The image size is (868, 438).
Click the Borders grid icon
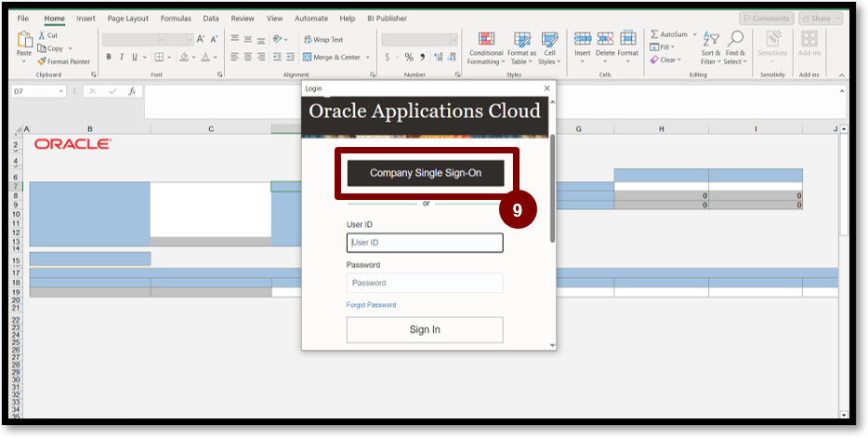click(x=159, y=57)
